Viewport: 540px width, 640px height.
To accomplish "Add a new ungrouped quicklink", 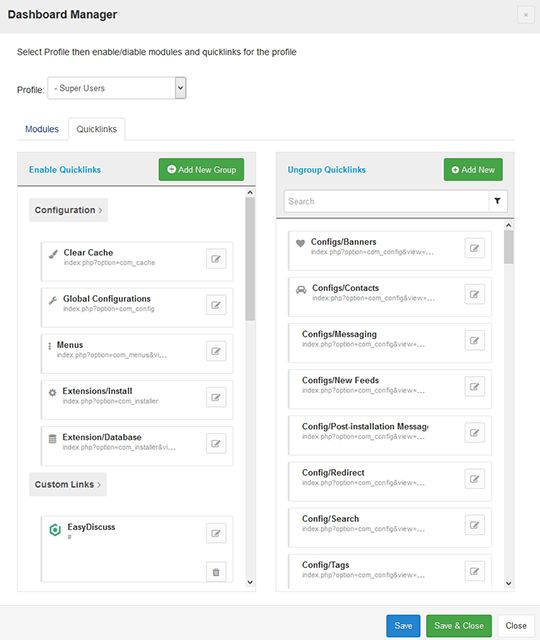I will click(473, 169).
